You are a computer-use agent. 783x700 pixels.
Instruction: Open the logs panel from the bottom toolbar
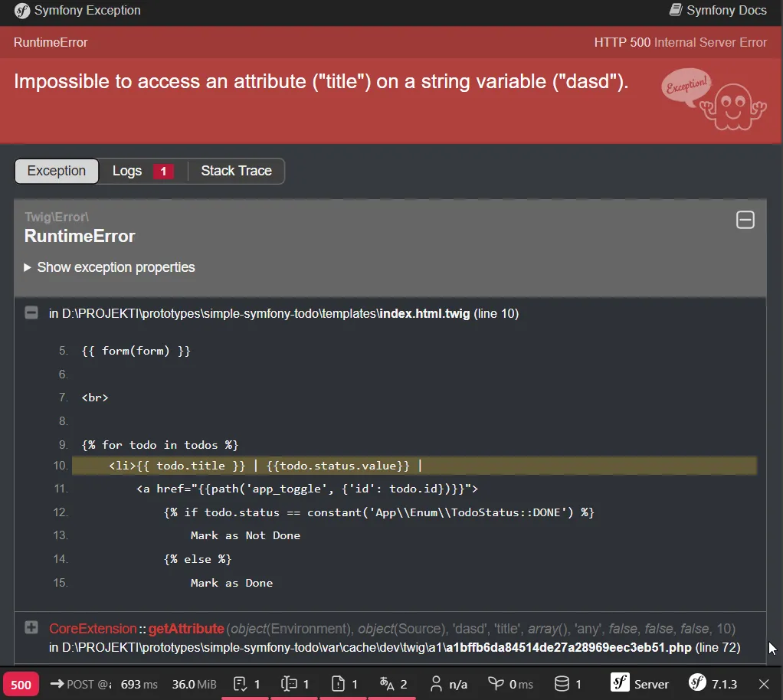(344, 684)
